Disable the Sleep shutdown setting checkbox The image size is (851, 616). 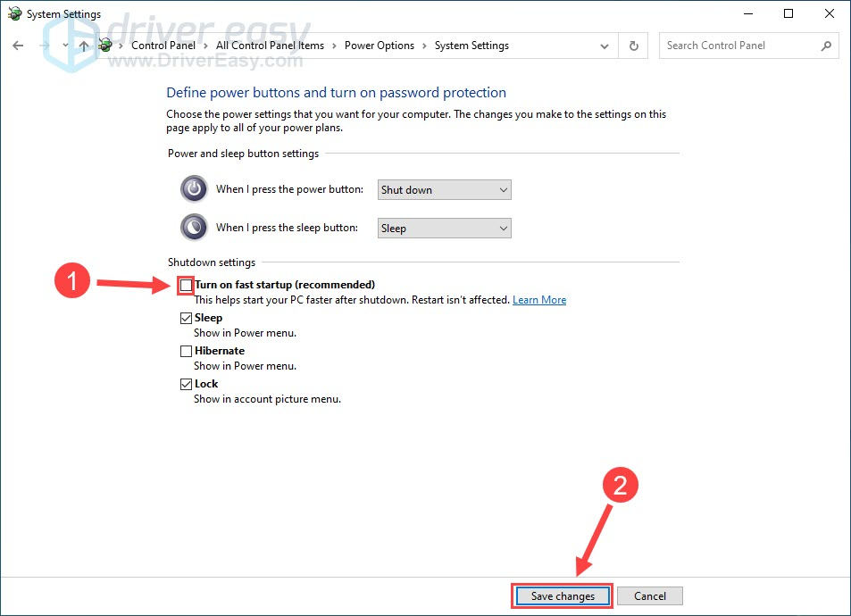click(x=186, y=317)
